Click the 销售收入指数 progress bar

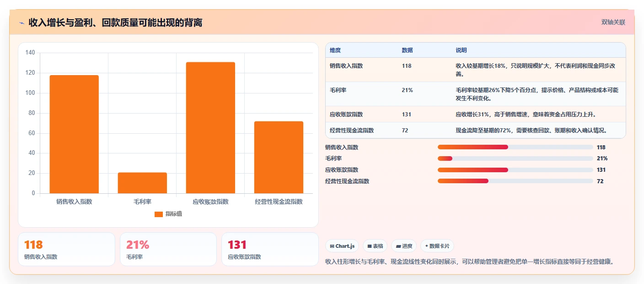515,147
